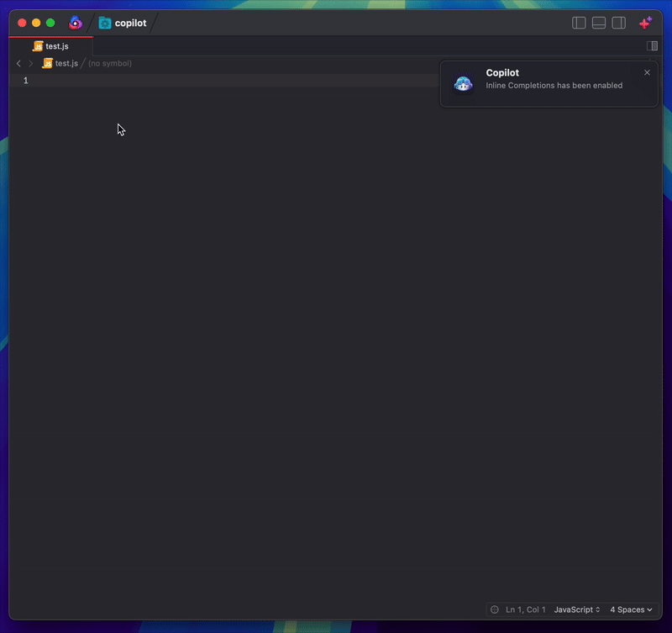Click the copilot project name in title bar
672x633 pixels.
[130, 23]
